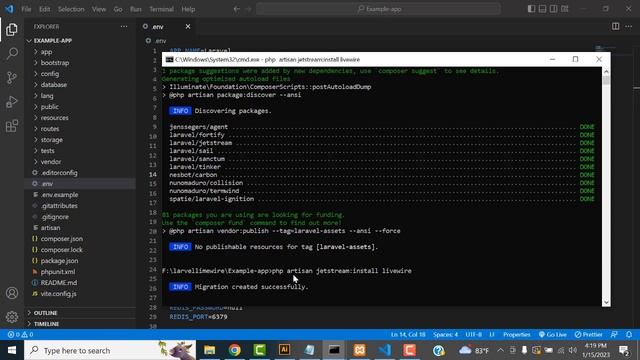This screenshot has height=360, width=640.
Task: Click Spaces: 4 indentation status item
Action: [x=445, y=335]
